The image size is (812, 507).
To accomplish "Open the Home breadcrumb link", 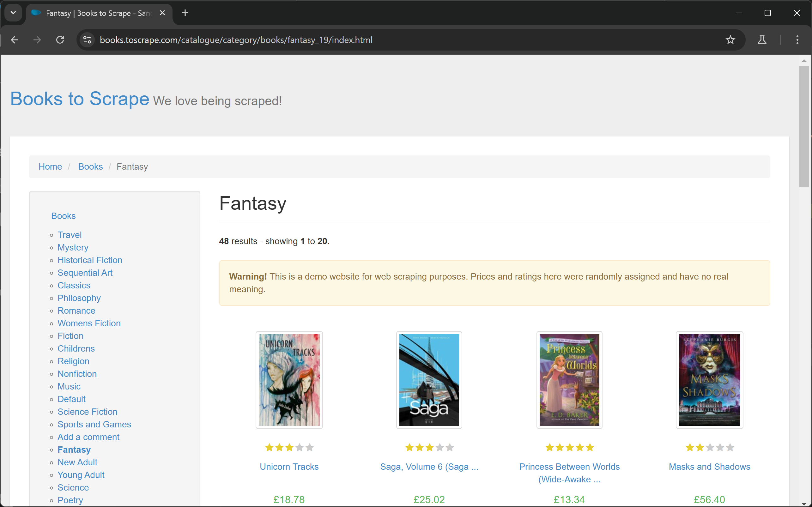I will (50, 166).
